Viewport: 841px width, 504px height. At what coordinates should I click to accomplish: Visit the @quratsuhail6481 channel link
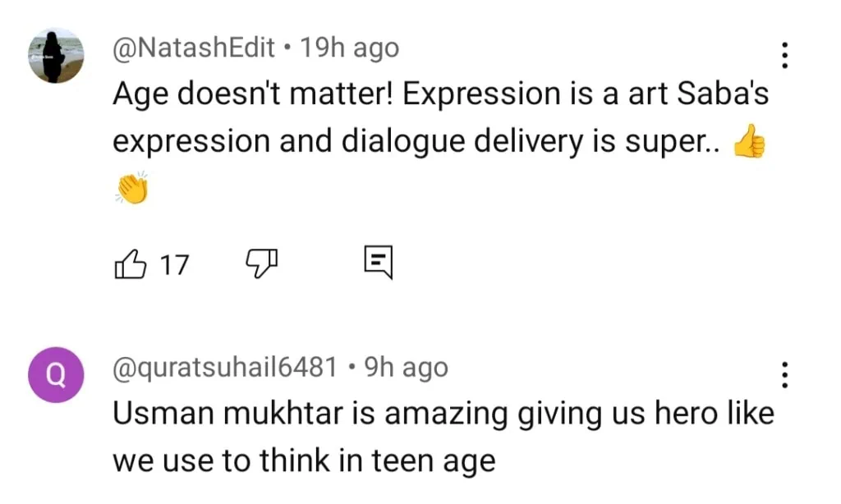click(x=225, y=368)
